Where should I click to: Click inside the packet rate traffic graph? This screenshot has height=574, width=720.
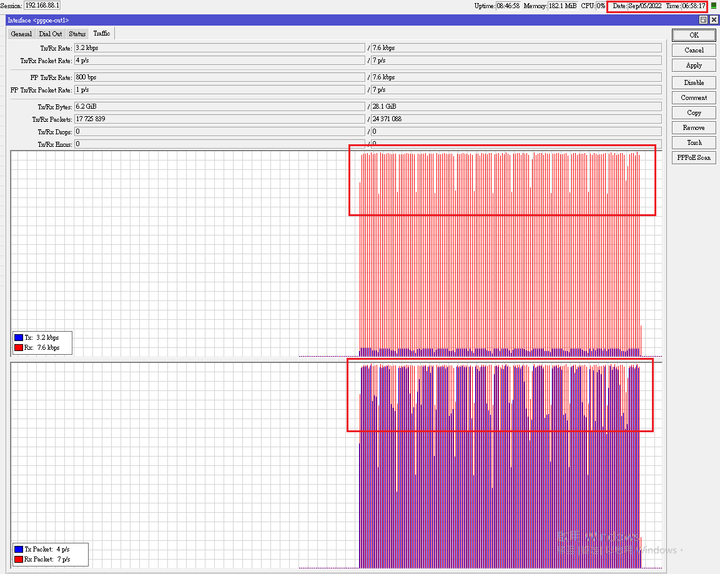[x=336, y=466]
